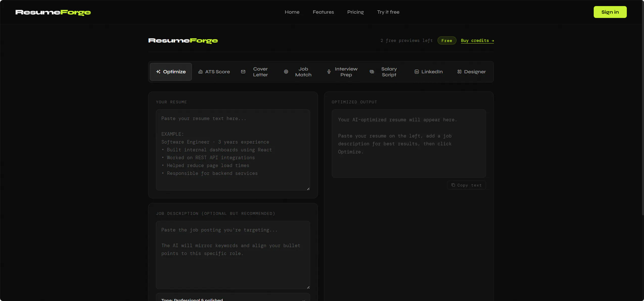This screenshot has height=301, width=644.
Task: Click the '2 free previews left' text
Action: [x=407, y=41]
